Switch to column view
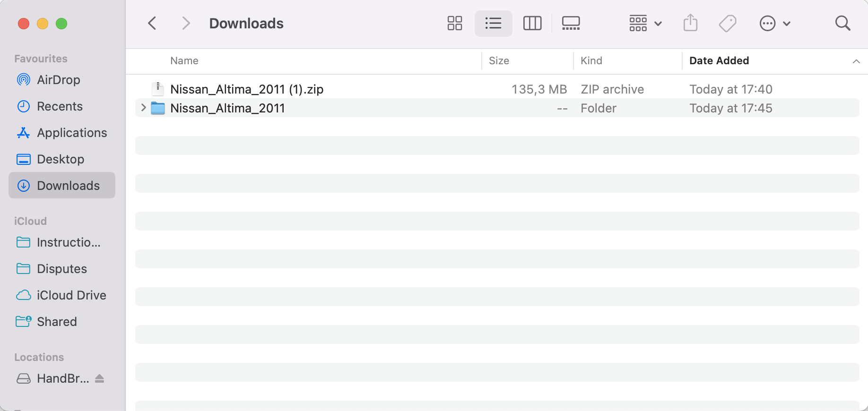The height and width of the screenshot is (411, 868). click(x=532, y=23)
